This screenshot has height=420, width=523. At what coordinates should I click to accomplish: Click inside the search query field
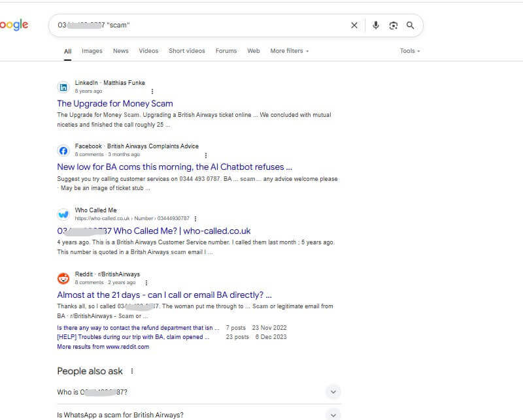200,25
